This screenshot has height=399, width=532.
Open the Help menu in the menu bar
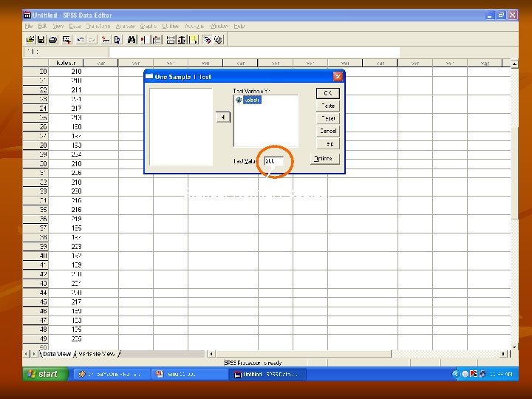[239, 26]
